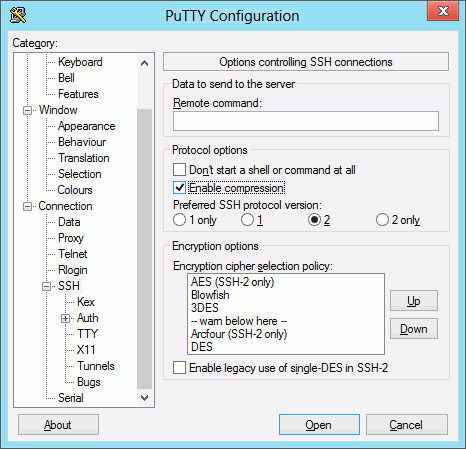
Task: Collapse the Connection tree node
Action: click(x=27, y=206)
